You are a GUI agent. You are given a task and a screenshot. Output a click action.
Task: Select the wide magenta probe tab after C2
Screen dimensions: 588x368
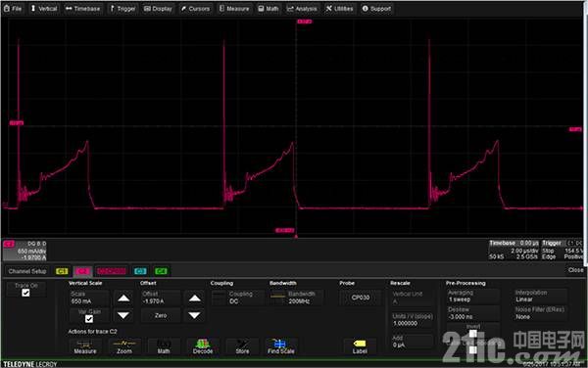tap(112, 271)
